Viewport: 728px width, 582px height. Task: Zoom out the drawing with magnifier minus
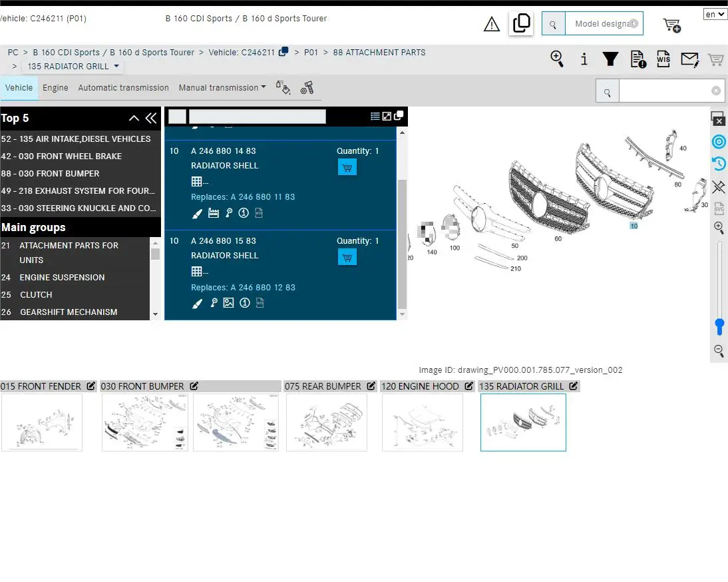coord(719,351)
